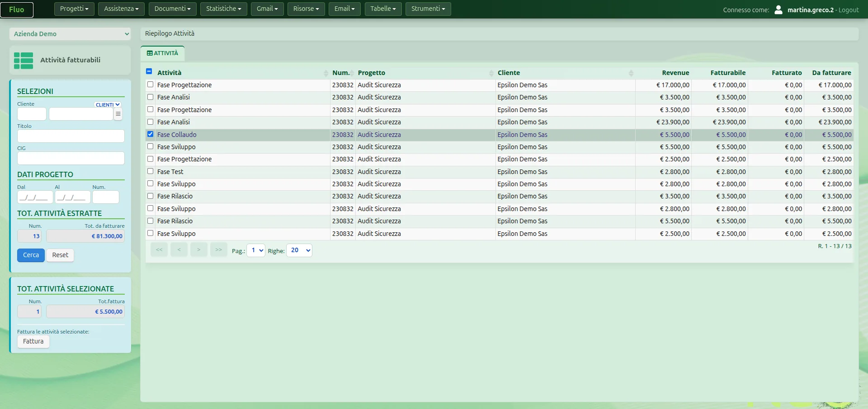Viewport: 868px width, 409px height.
Task: Select the ATTIVITÀ tab
Action: (163, 53)
